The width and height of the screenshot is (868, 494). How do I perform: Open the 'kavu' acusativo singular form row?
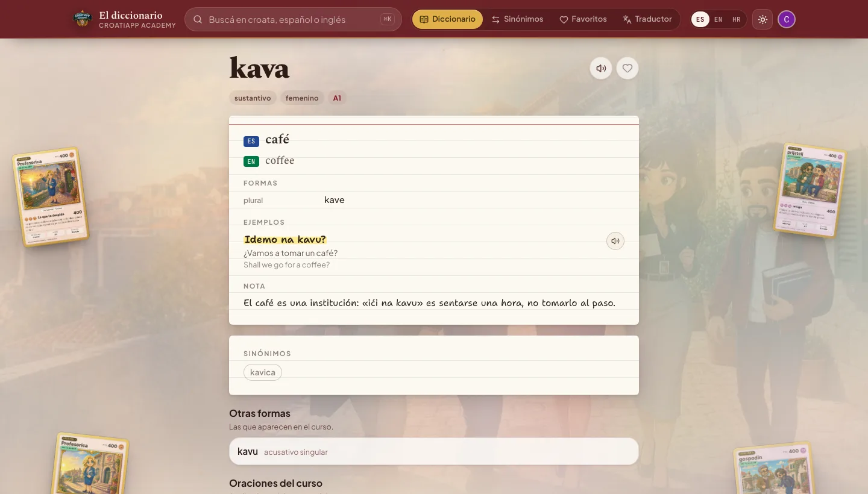434,451
